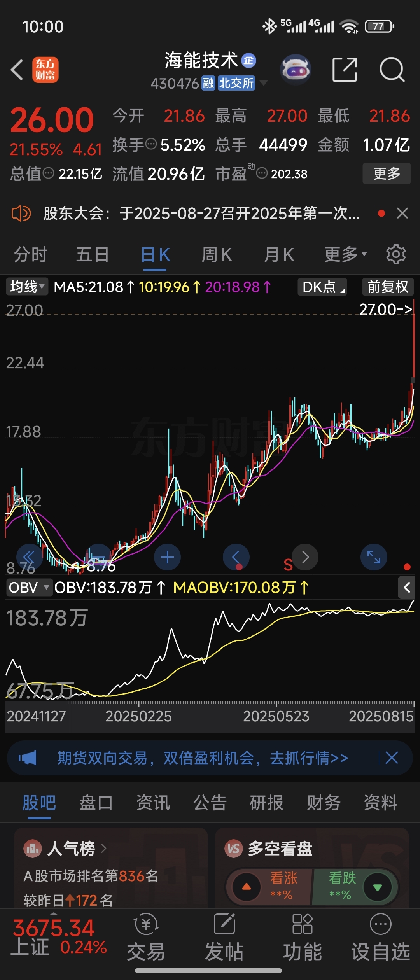Toggle the DK点 indicator

coord(322,287)
